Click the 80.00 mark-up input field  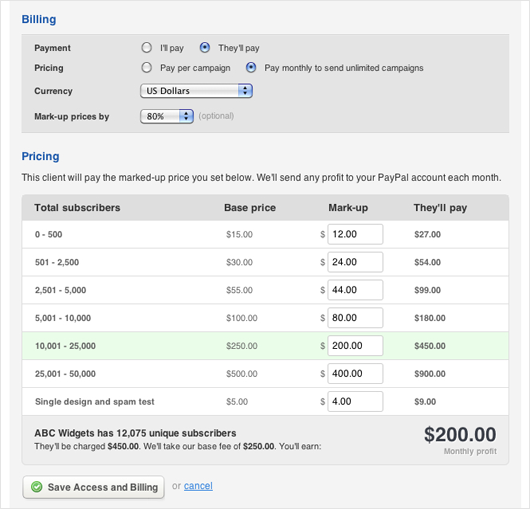(x=355, y=318)
